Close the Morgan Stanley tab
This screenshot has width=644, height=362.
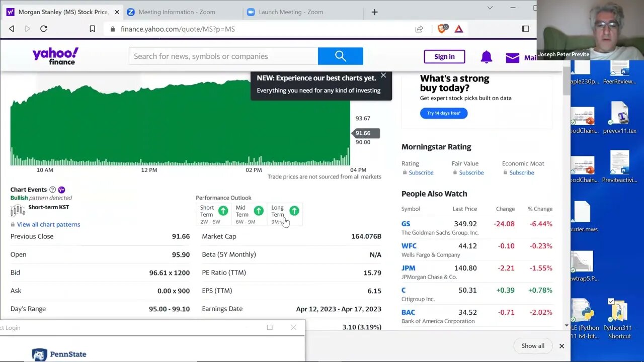(117, 12)
